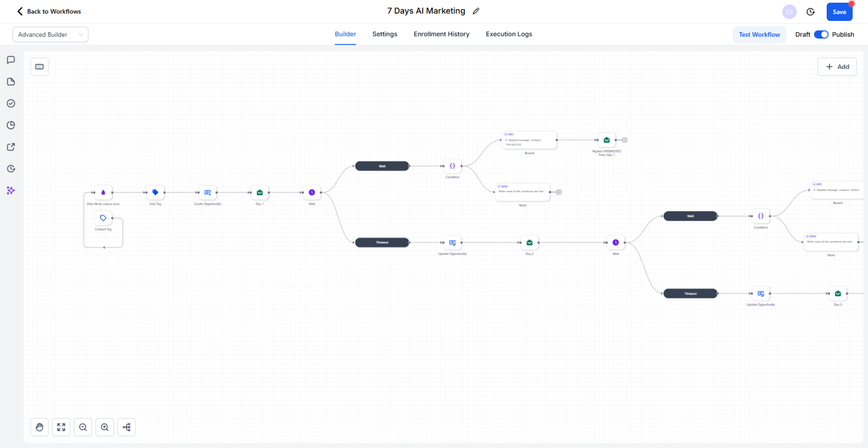Image resolution: width=868 pixels, height=448 pixels.
Task: Add step after Replied INTERESTED node
Action: [x=625, y=140]
